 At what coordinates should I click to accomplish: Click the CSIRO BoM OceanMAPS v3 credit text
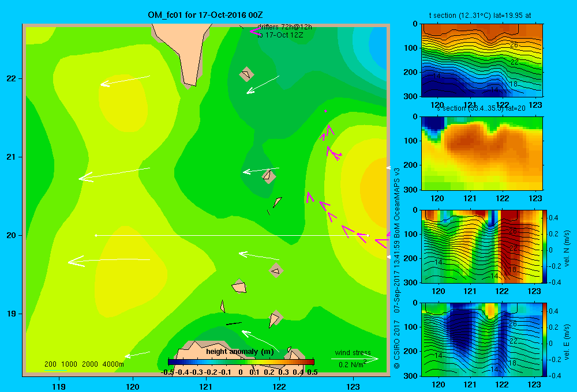point(397,267)
